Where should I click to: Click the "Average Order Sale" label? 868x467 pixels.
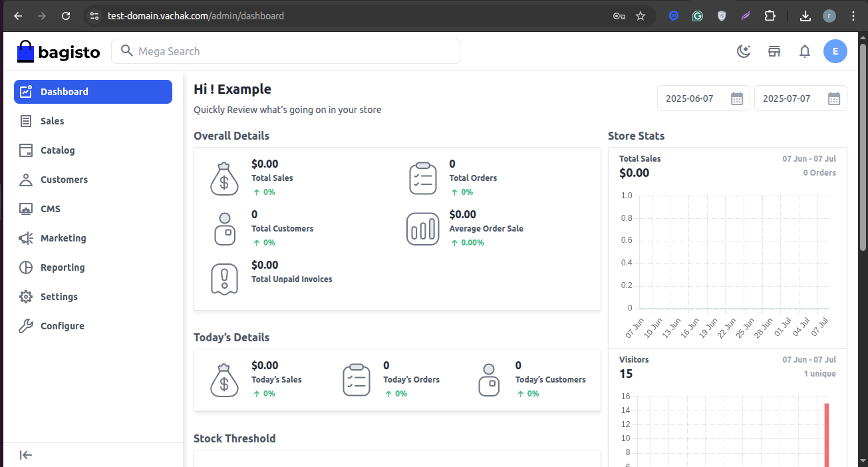pos(486,229)
